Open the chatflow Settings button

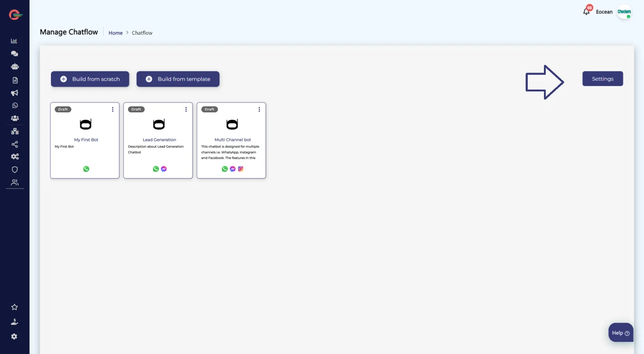point(602,79)
